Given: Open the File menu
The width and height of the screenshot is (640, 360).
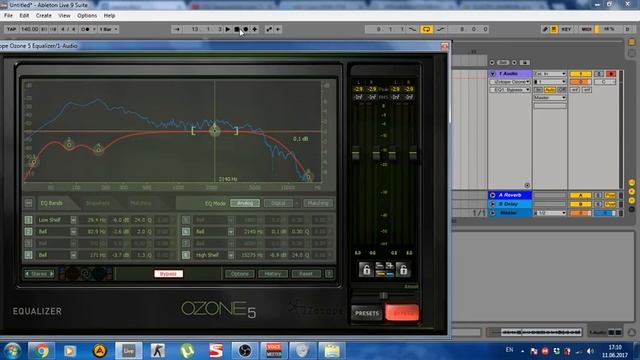Looking at the screenshot, I should pos(8,16).
